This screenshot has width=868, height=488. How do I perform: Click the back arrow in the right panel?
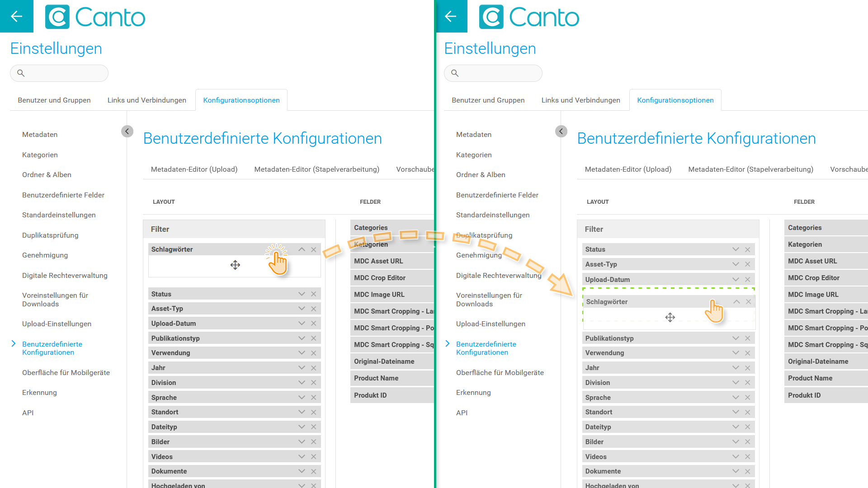[x=451, y=16]
